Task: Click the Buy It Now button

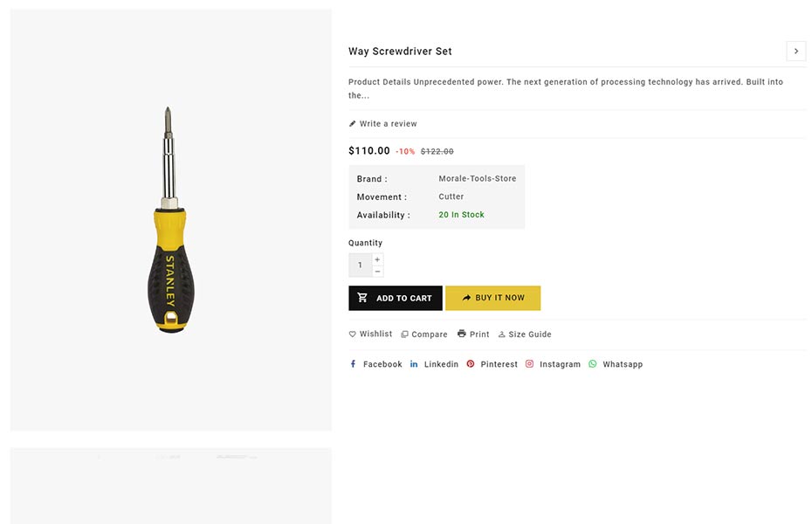Action: click(493, 298)
